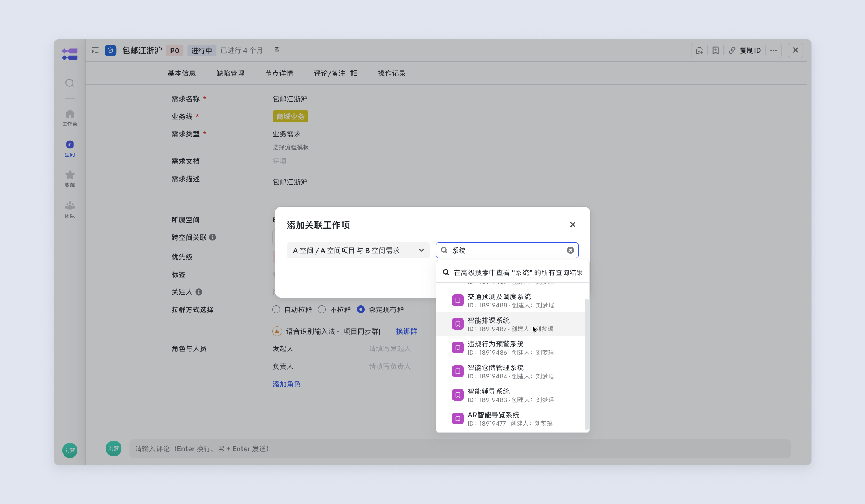Viewport: 865px width, 504px height.
Task: Select the 自动拉群 radio option
Action: (276, 309)
